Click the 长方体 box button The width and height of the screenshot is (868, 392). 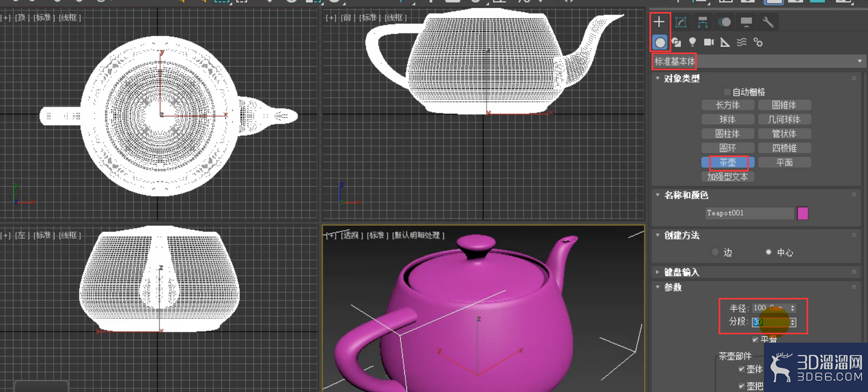pyautogui.click(x=727, y=105)
